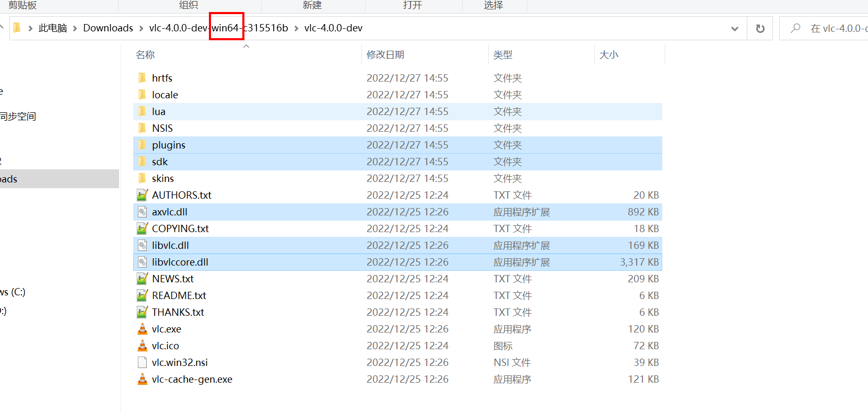Click the address bar folder icon
868x413 pixels.
(17, 28)
